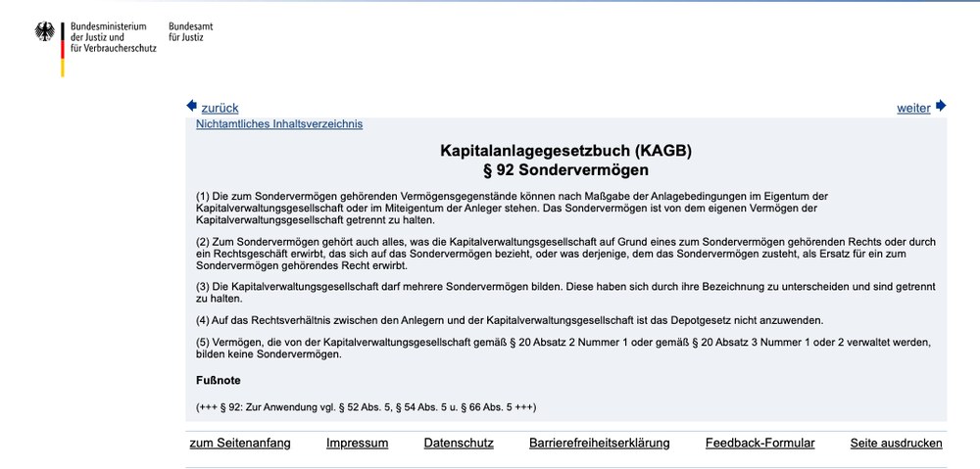Open the Impressum link

(x=357, y=444)
